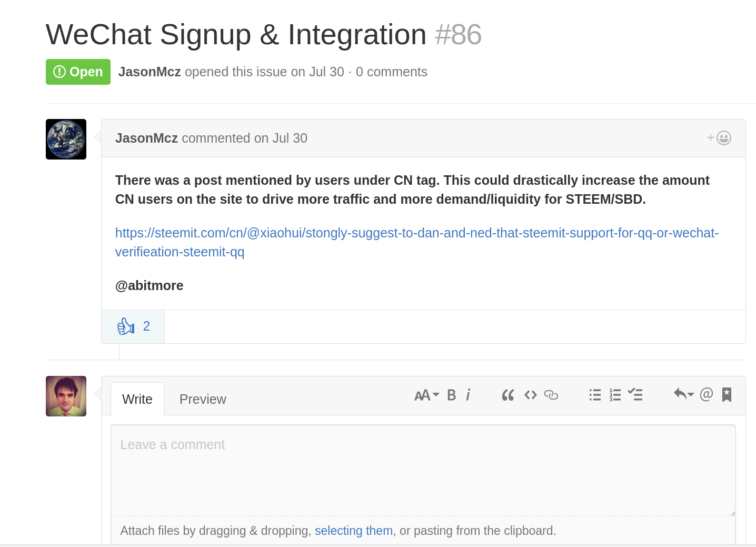Click your own avatar beside comment box
The width and height of the screenshot is (756, 547).
click(x=66, y=396)
